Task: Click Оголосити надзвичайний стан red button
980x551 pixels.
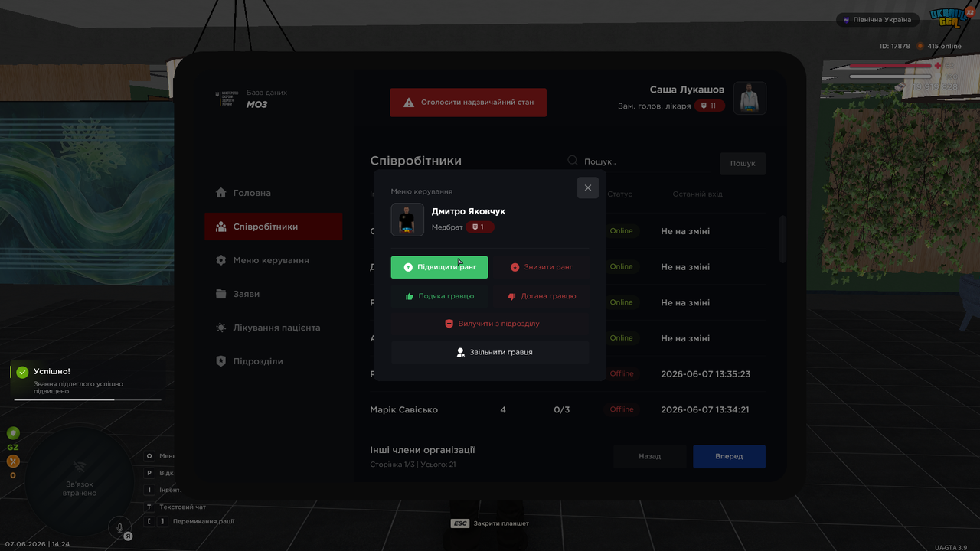Action: (x=468, y=103)
